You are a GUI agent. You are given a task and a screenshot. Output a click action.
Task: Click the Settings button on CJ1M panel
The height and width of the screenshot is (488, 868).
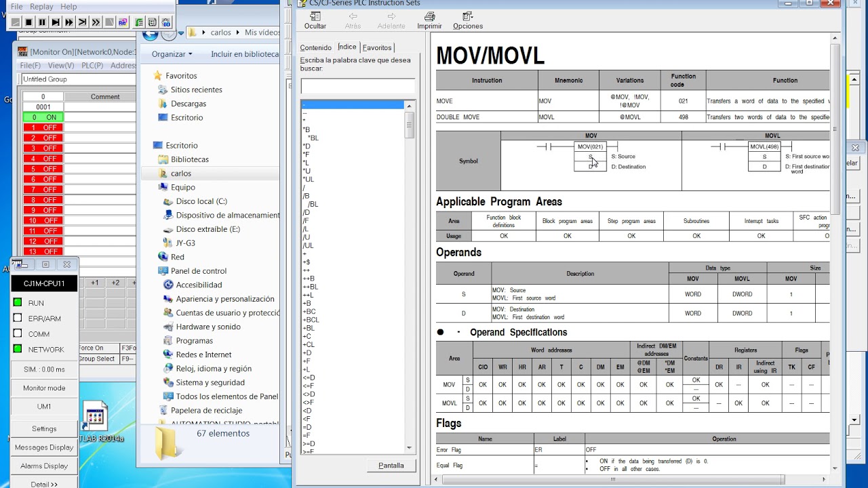pyautogui.click(x=44, y=428)
